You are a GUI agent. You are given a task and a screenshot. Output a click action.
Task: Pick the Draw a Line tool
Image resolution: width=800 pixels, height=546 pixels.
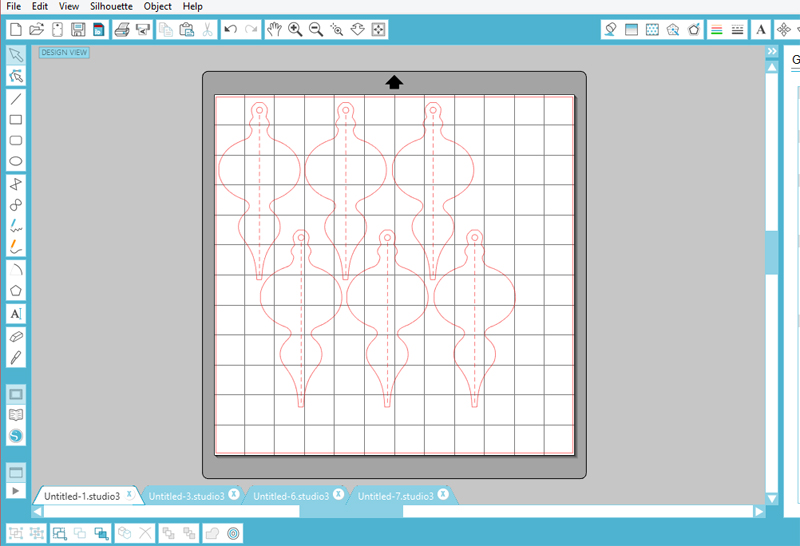pos(16,98)
